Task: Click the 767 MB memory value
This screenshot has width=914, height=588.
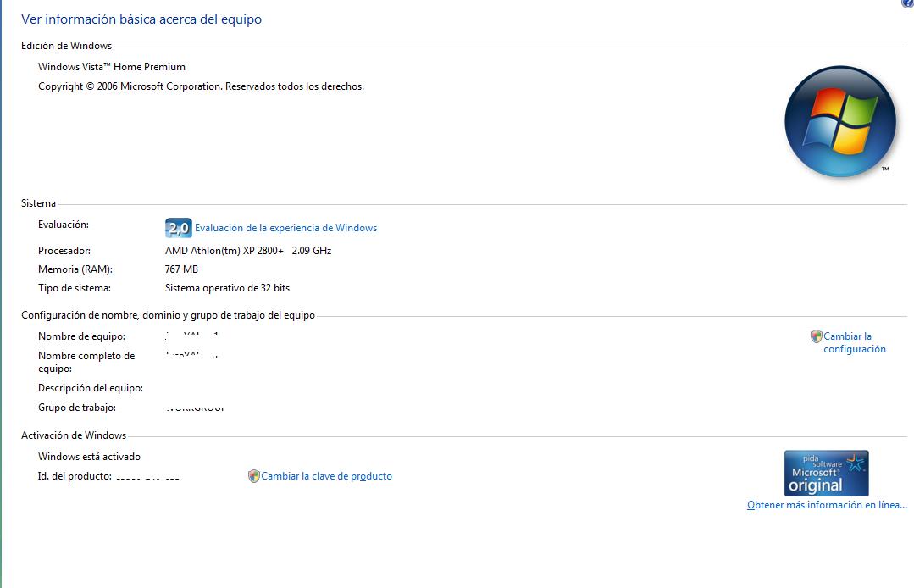Action: pyautogui.click(x=181, y=269)
